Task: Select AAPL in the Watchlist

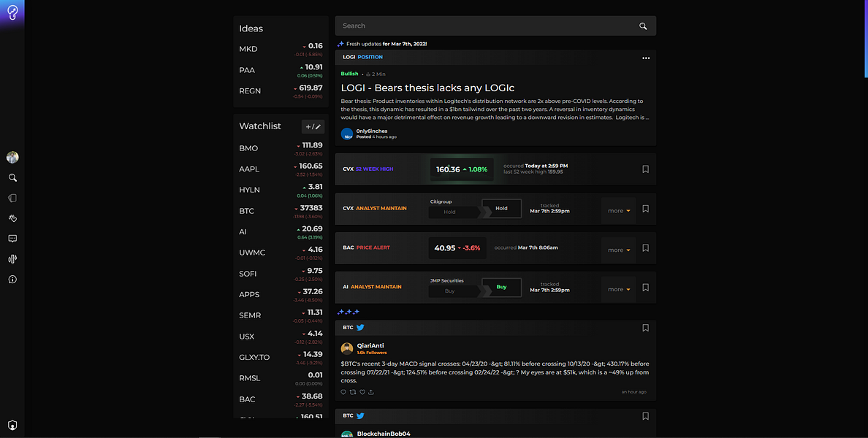Action: 281,169
